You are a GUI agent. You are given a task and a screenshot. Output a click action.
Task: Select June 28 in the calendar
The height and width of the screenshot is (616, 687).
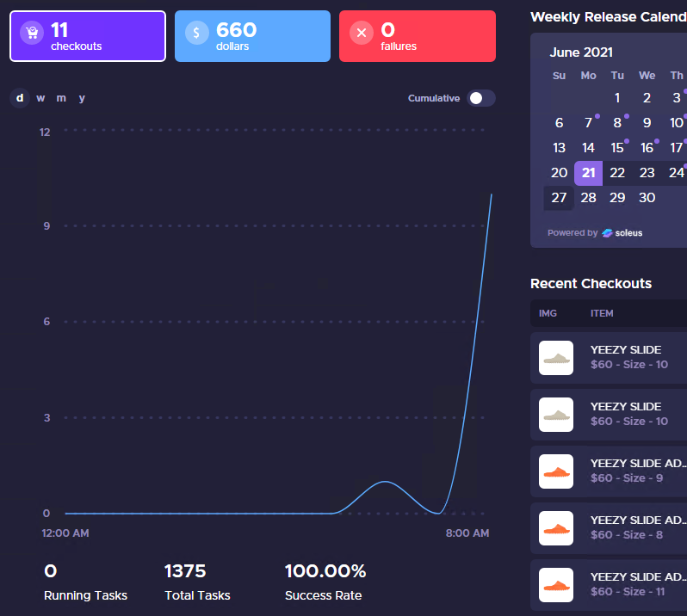click(x=588, y=198)
